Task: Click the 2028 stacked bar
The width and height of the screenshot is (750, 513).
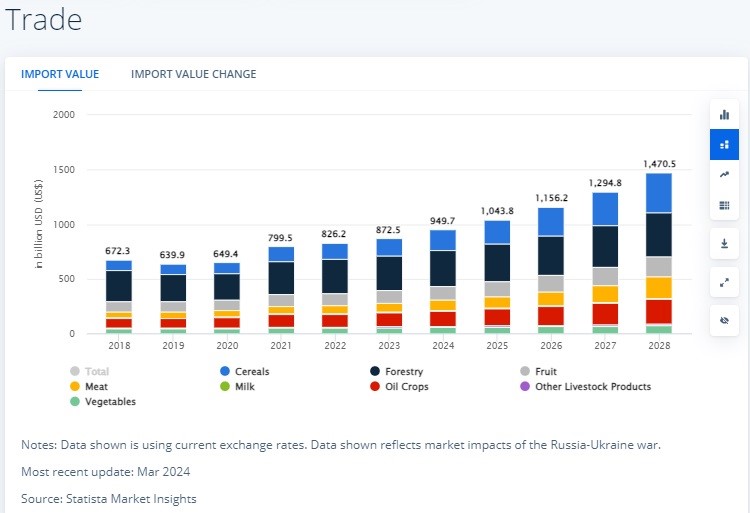Action: coord(657,255)
